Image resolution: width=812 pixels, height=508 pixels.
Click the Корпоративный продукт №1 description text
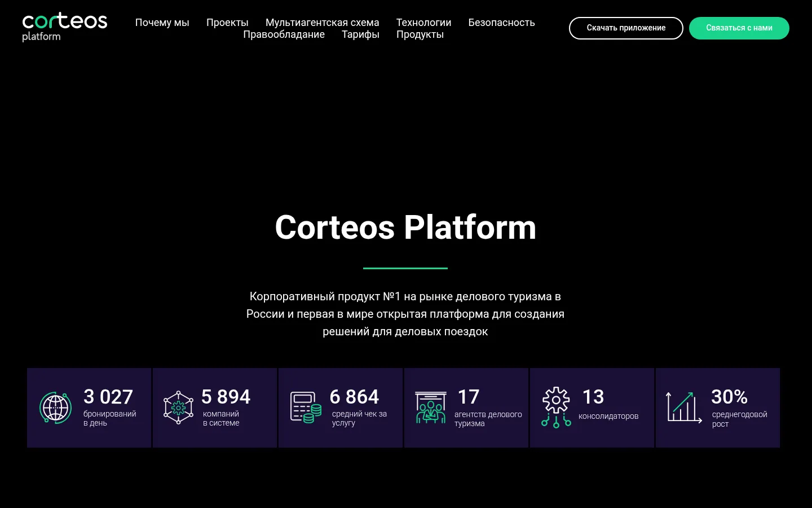(405, 314)
